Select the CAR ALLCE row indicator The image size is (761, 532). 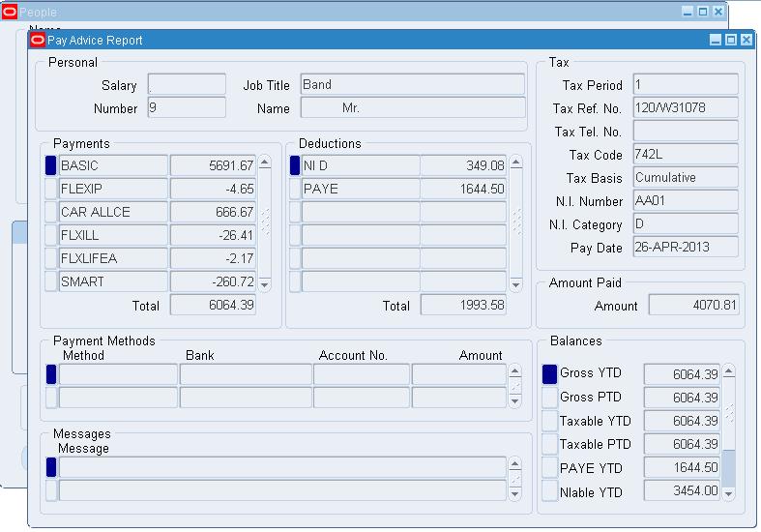click(51, 212)
